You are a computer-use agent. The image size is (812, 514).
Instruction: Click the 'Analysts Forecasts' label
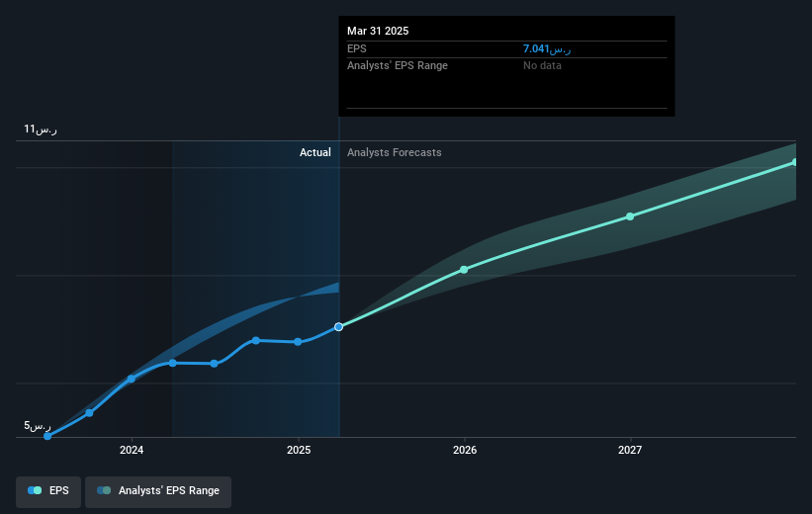394,152
